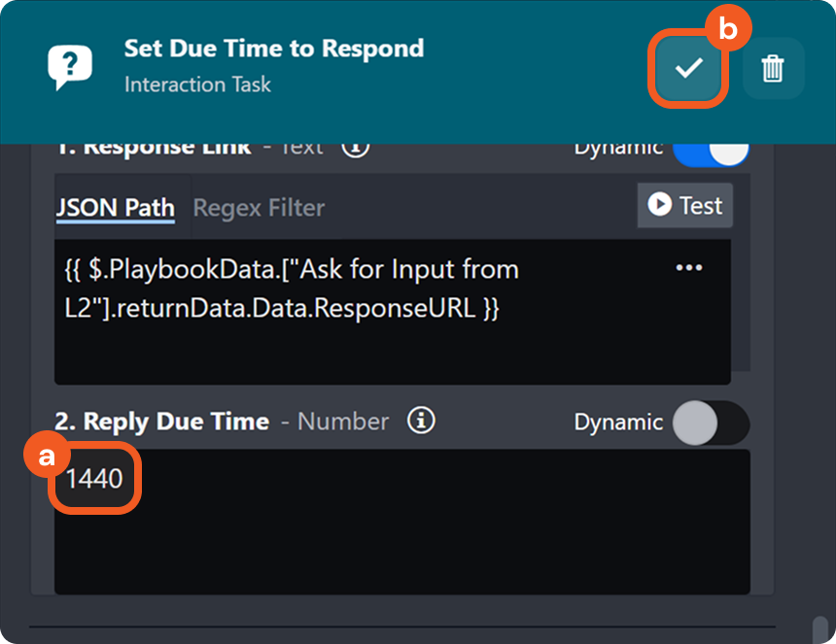Confirm the task with the checkmark button
The width and height of the screenshot is (836, 644).
pos(688,68)
